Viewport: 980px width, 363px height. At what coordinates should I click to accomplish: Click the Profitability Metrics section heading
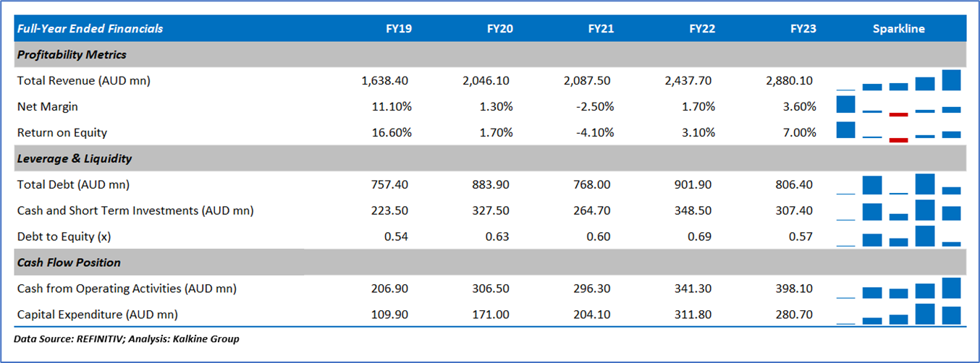coord(72,55)
